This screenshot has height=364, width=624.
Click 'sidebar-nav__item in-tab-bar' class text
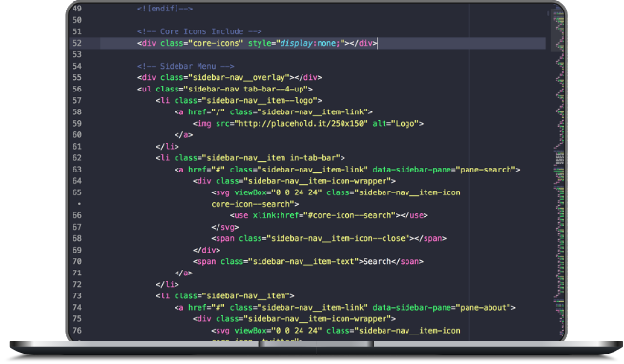coord(271,158)
